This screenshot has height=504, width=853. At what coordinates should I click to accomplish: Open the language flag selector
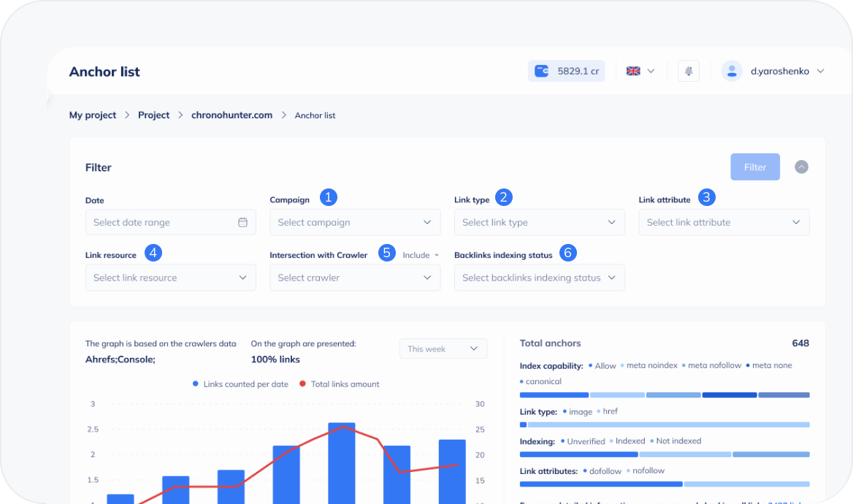(640, 71)
